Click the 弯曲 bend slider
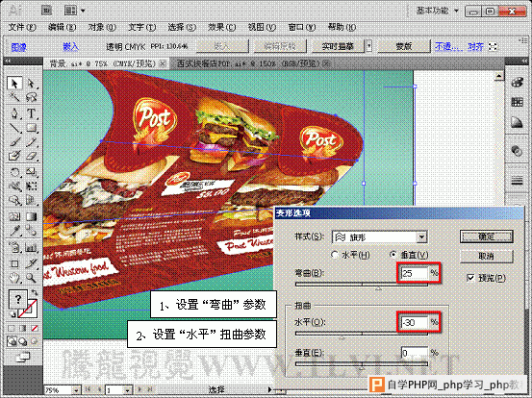 pos(362,285)
